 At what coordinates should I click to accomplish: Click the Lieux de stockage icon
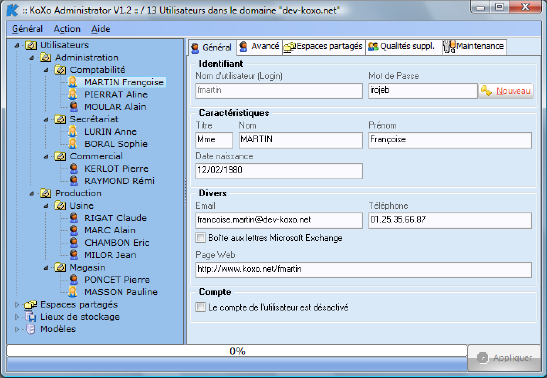(31, 317)
